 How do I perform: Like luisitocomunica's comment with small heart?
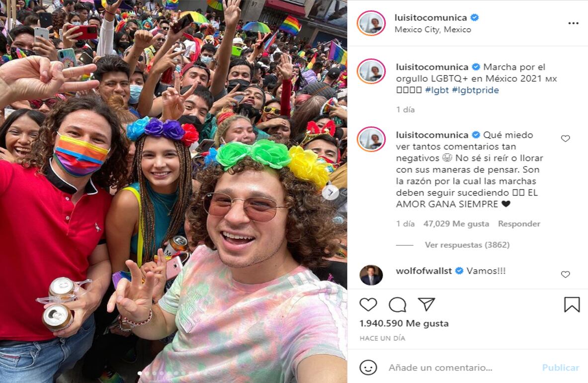pos(565,138)
